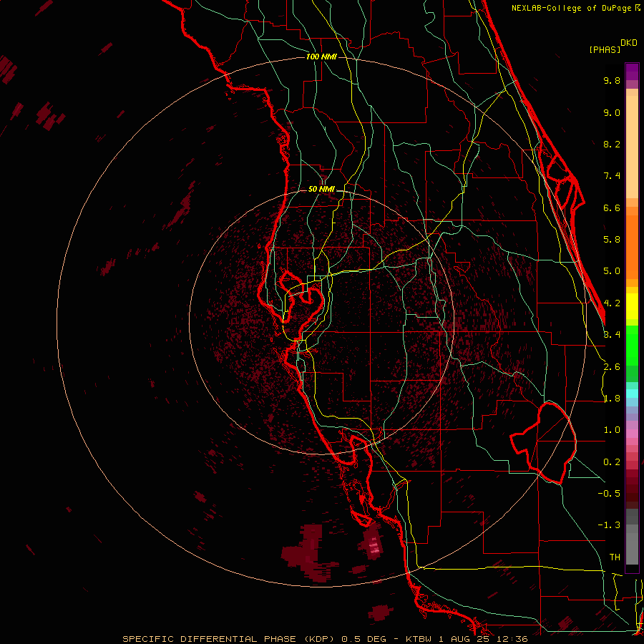Select the 2.6 scale value
The width and height of the screenshot is (644, 644).
tap(612, 367)
